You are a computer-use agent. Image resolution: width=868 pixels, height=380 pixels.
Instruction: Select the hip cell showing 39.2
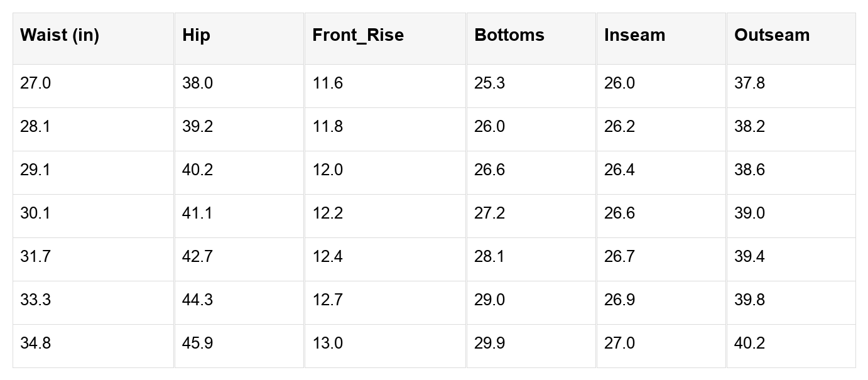pos(239,129)
